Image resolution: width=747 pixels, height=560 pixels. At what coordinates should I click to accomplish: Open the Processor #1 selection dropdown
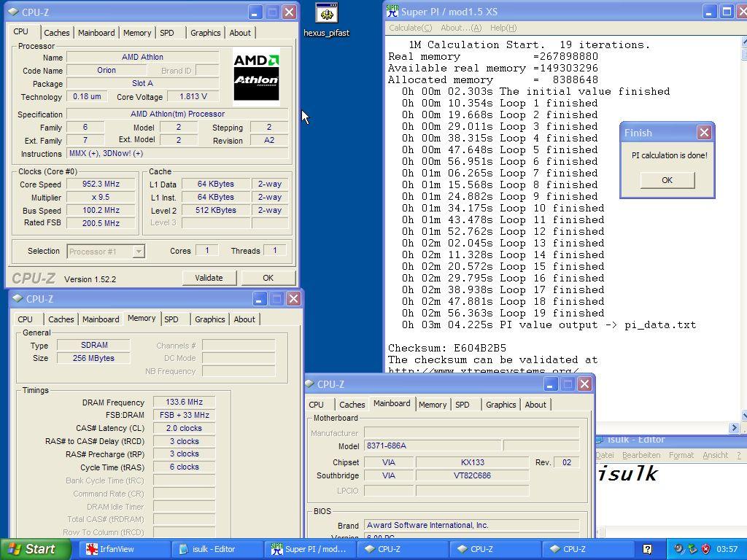(x=138, y=252)
